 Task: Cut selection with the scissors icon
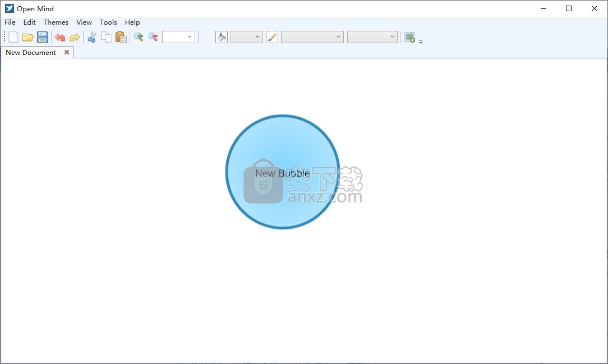(x=91, y=37)
